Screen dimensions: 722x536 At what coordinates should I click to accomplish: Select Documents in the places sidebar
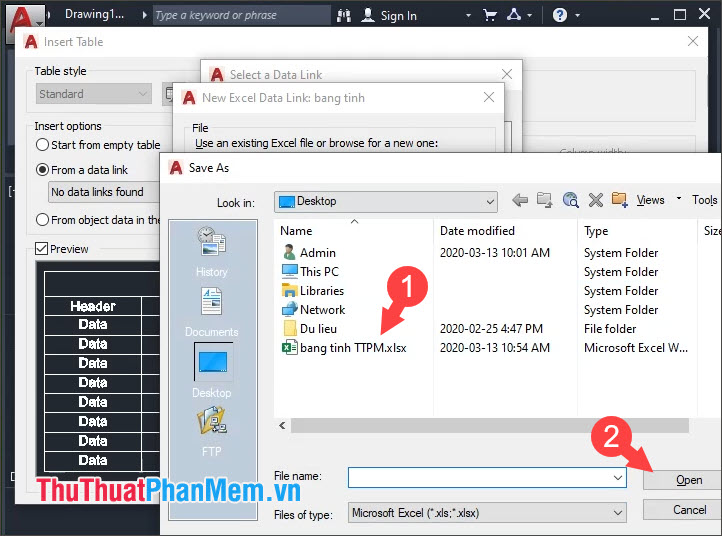coord(211,312)
